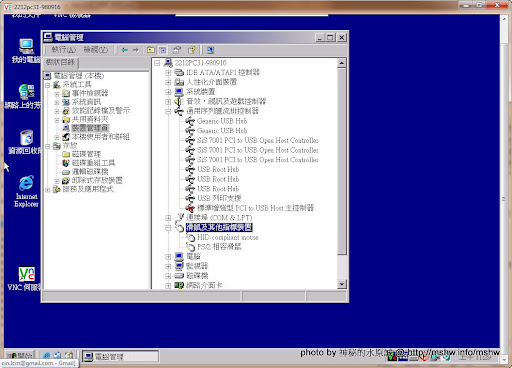The width and height of the screenshot is (512, 368).
Task: Select PS/2 相容滑鼠 device
Action: (219, 247)
